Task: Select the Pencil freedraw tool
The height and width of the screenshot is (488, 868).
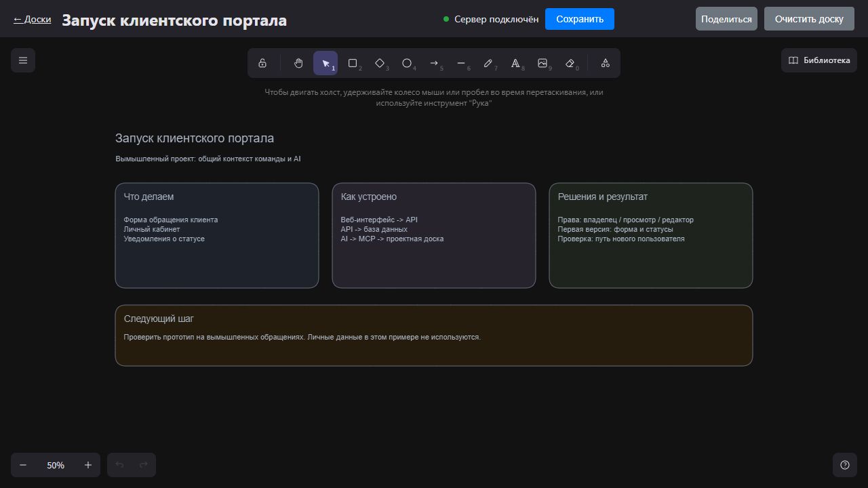Action: click(488, 63)
